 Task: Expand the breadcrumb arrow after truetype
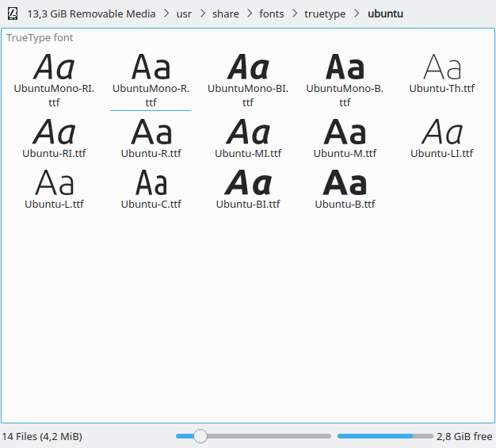(x=357, y=13)
